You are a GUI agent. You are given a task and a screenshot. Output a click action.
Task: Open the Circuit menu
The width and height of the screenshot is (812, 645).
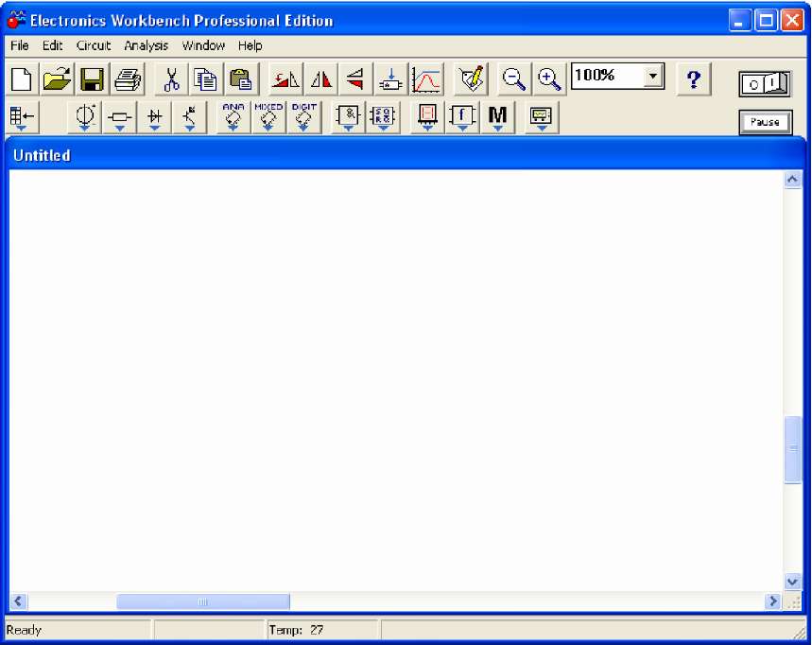point(94,45)
